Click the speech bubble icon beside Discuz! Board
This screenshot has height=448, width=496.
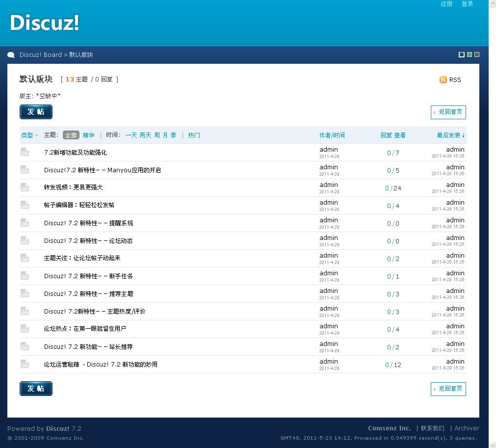(x=11, y=55)
